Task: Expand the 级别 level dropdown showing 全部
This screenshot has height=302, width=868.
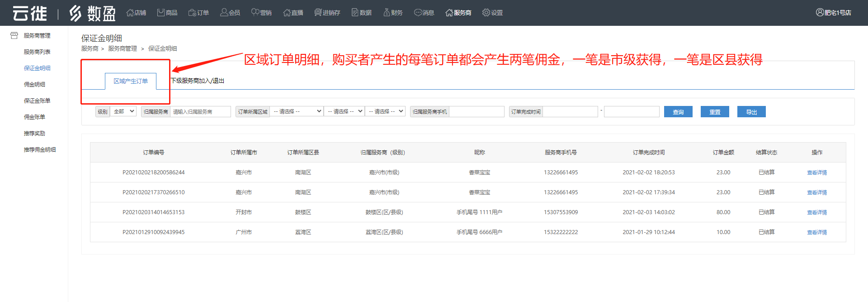Action: [123, 111]
